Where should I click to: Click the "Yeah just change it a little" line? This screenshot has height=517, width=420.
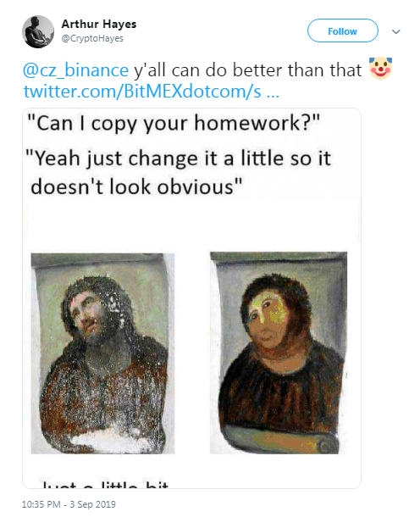click(x=178, y=158)
